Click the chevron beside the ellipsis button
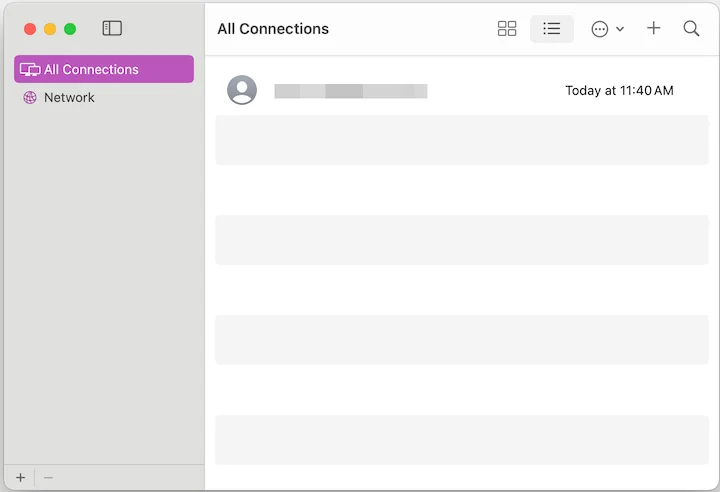This screenshot has width=720, height=492. pos(620,29)
